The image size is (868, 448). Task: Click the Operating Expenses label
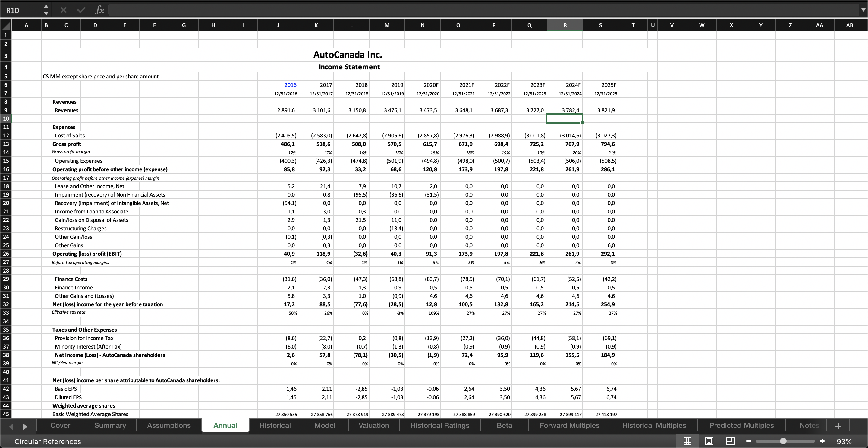[78, 161]
